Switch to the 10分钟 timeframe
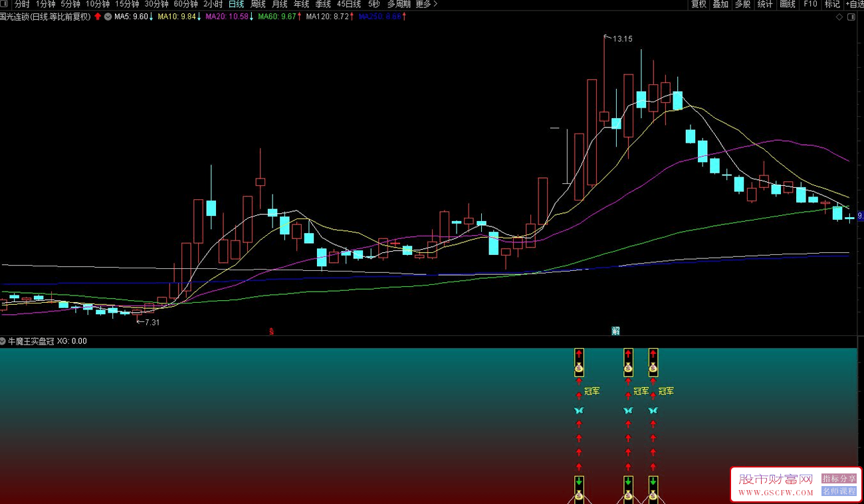The image size is (864, 504). [98, 4]
